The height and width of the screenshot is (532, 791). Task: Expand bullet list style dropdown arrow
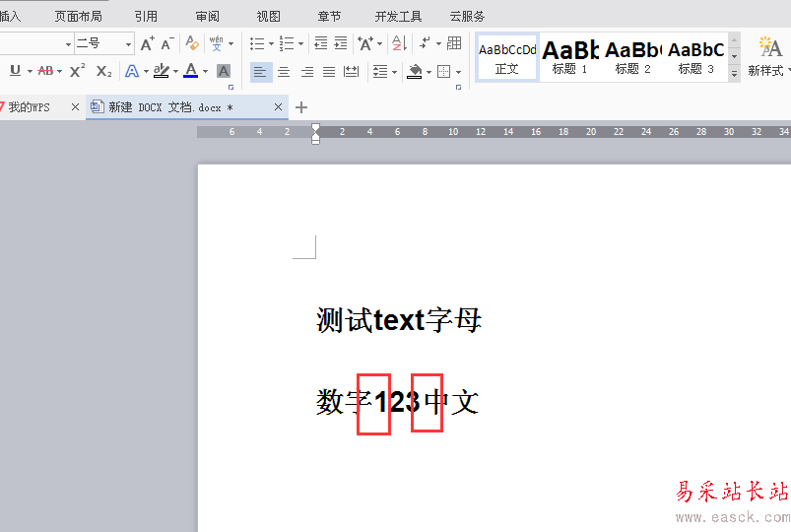point(271,44)
